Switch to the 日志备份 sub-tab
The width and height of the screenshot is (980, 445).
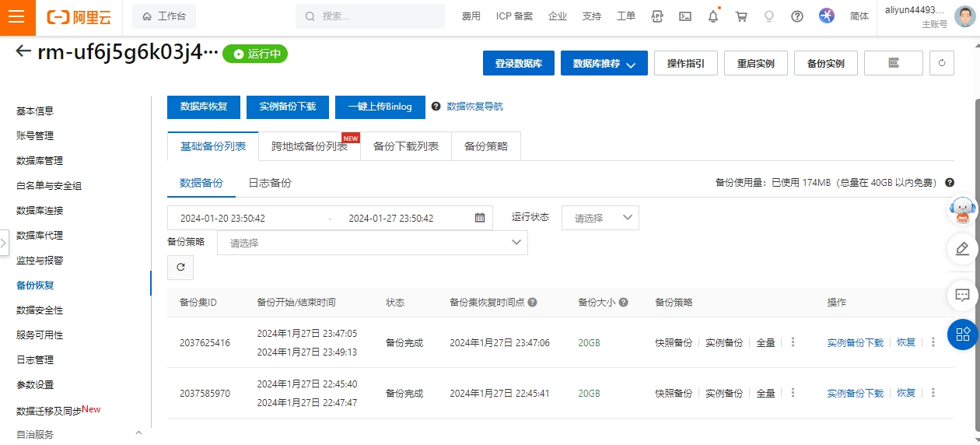[269, 183]
